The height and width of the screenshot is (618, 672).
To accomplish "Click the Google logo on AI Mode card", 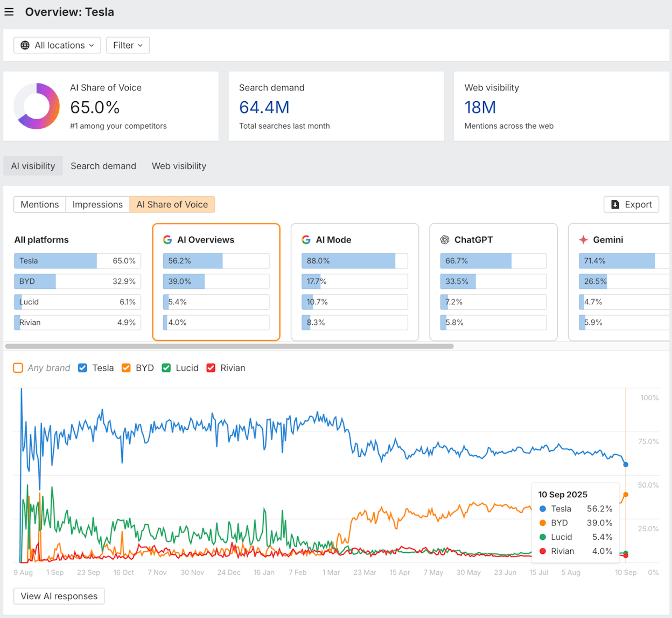I will (306, 240).
